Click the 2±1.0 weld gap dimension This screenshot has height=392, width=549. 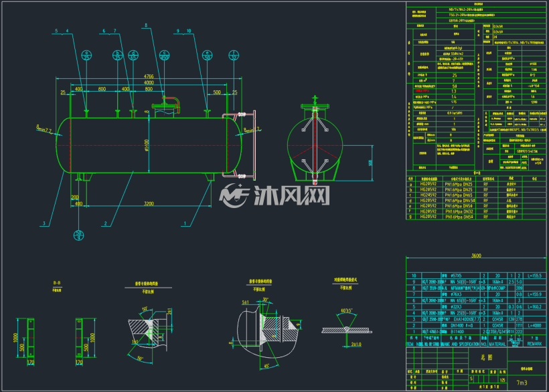point(356,345)
